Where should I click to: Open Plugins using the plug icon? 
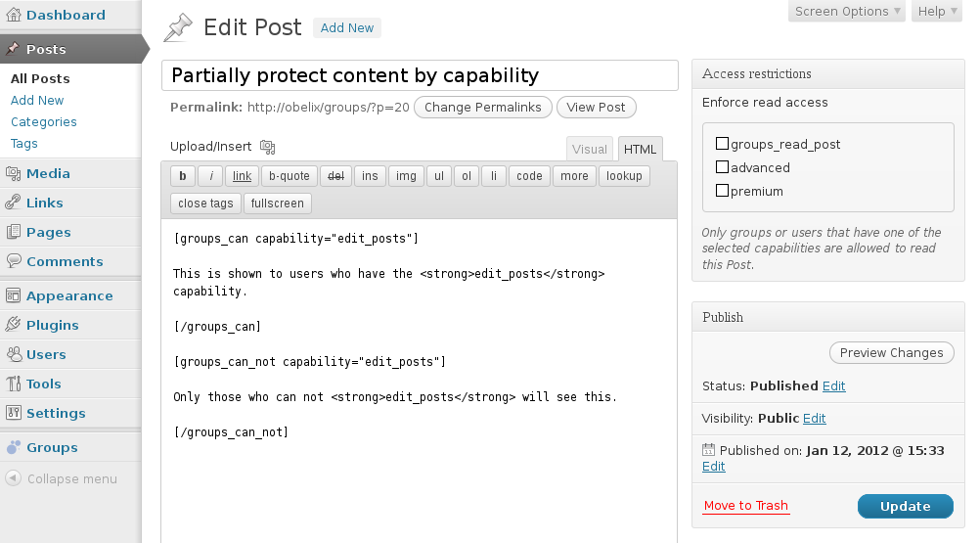(x=13, y=324)
